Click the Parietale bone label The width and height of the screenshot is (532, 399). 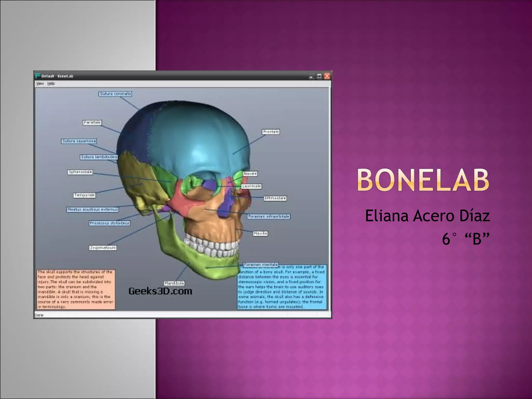92,122
